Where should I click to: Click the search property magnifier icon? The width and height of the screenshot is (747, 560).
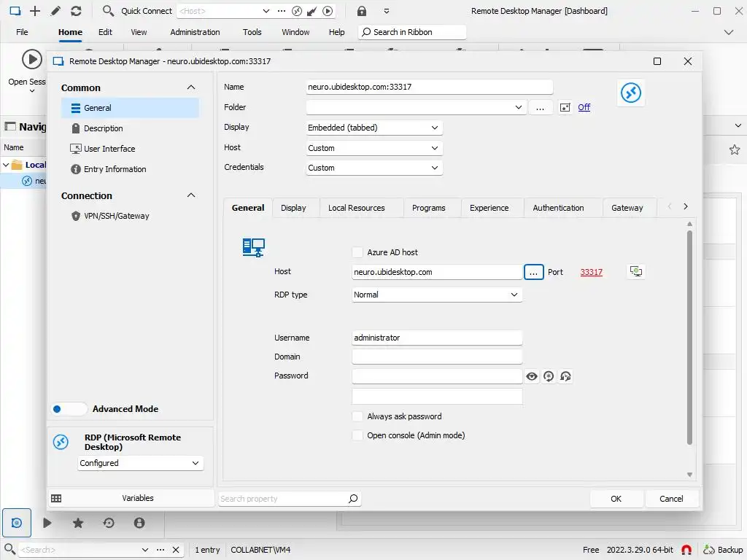point(353,499)
